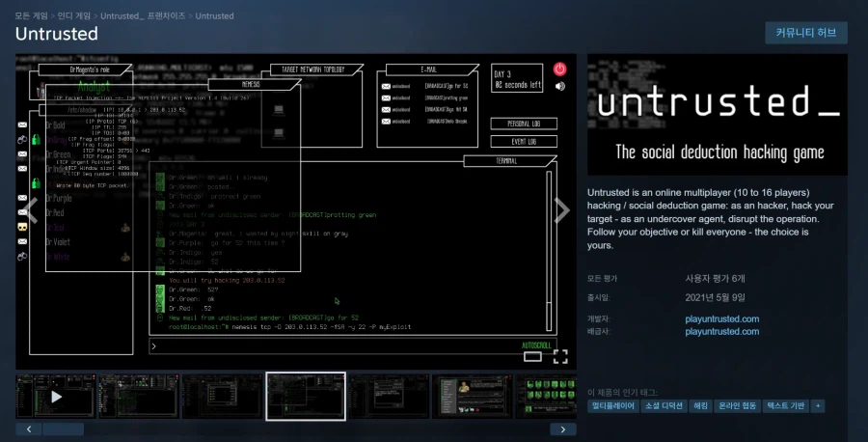Viewport: 868px width, 442px height.
Task: Show the previous screenshot with left chevron
Action: [31, 210]
